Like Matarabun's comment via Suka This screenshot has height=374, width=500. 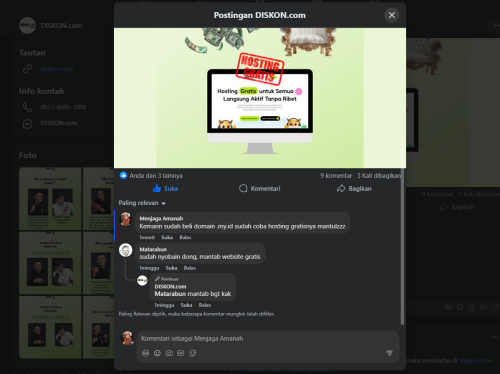click(x=171, y=268)
